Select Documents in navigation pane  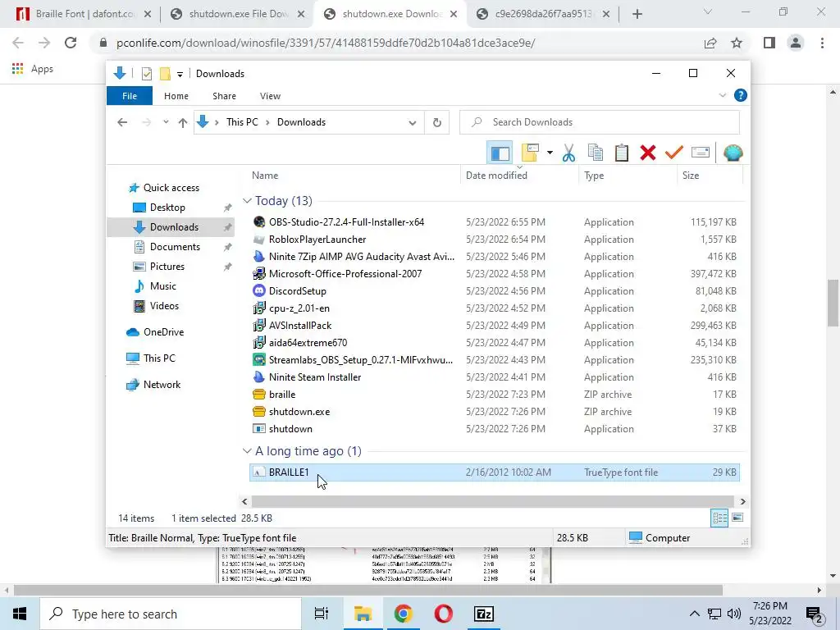[x=175, y=247]
